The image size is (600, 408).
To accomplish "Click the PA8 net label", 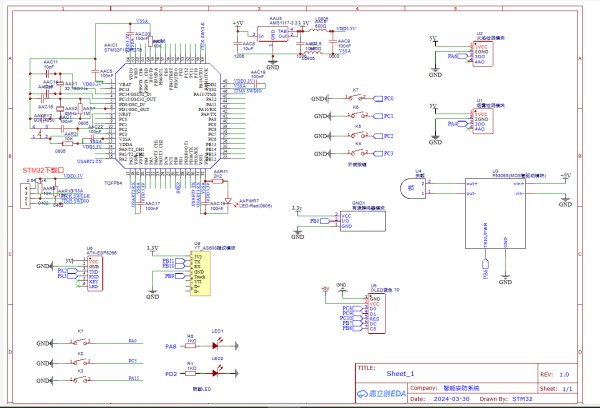I will tap(171, 346).
